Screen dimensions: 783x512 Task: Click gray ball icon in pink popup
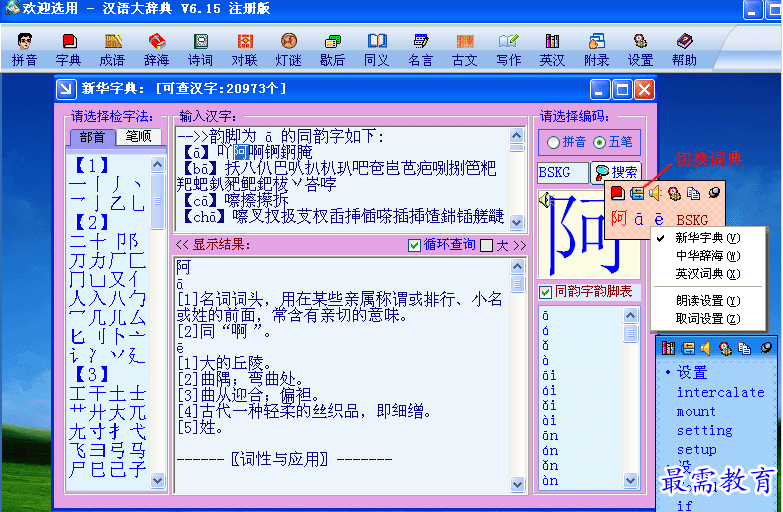click(714, 192)
